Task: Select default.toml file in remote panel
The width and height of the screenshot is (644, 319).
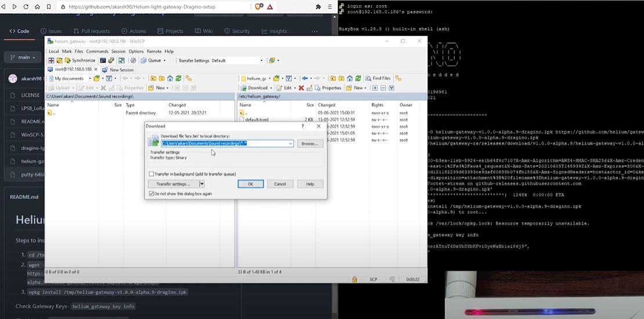Action: 257,120
